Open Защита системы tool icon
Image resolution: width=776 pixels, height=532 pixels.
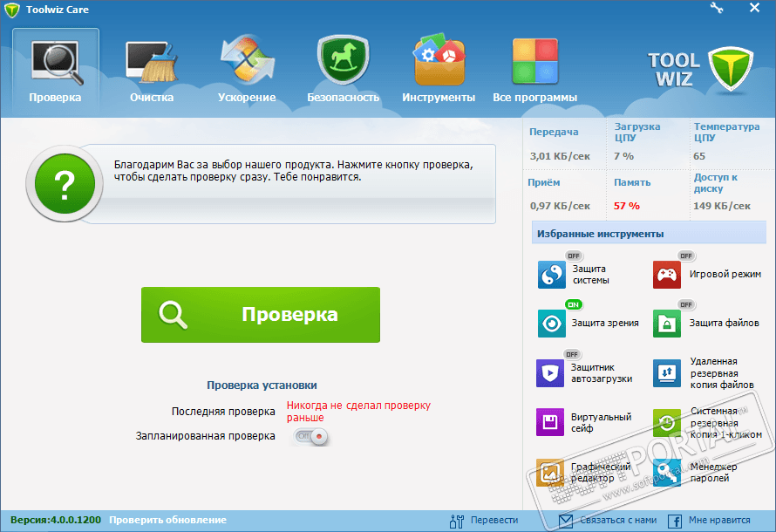(x=552, y=274)
